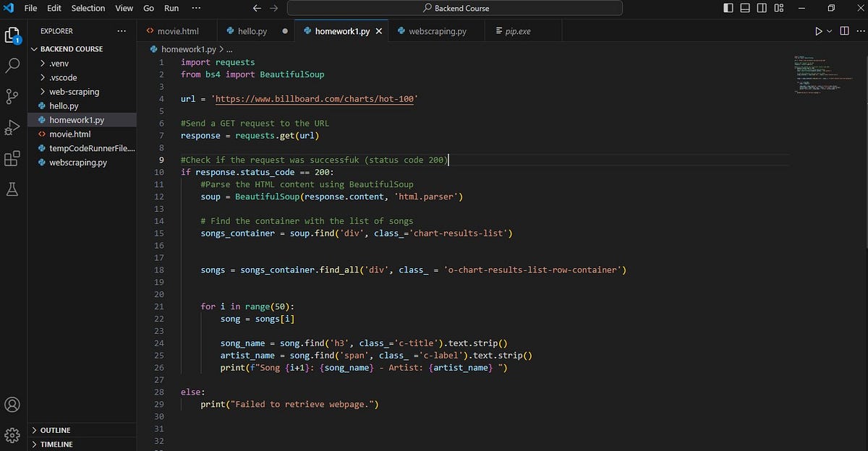This screenshot has height=451, width=868.
Task: Toggle the primary sidebar visibility
Action: click(x=727, y=7)
